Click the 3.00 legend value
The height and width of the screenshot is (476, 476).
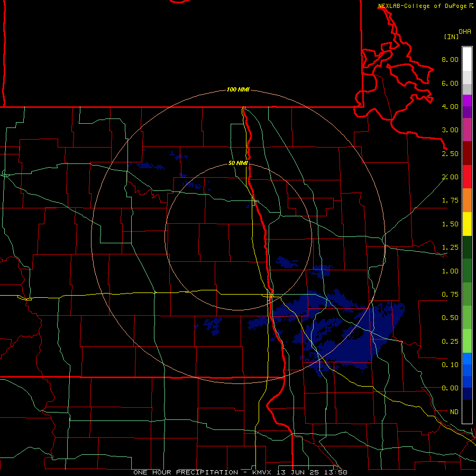[x=450, y=130]
